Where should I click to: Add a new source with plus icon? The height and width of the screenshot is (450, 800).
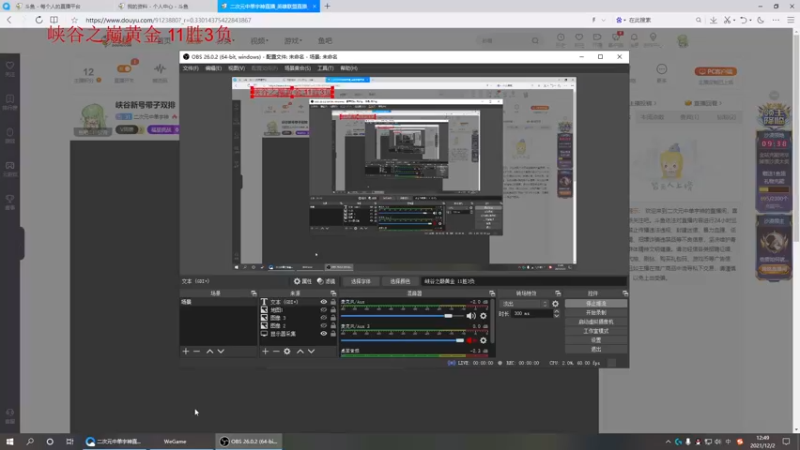point(265,351)
